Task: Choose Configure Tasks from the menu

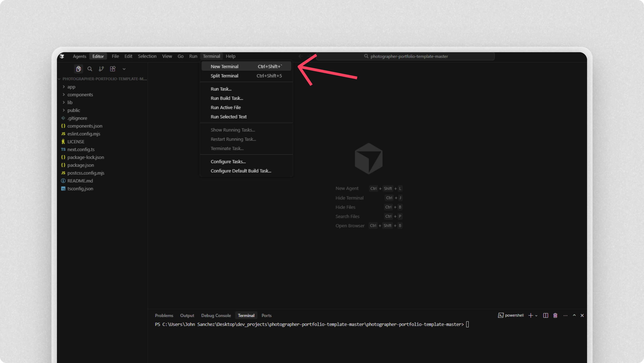Action: [x=228, y=161]
